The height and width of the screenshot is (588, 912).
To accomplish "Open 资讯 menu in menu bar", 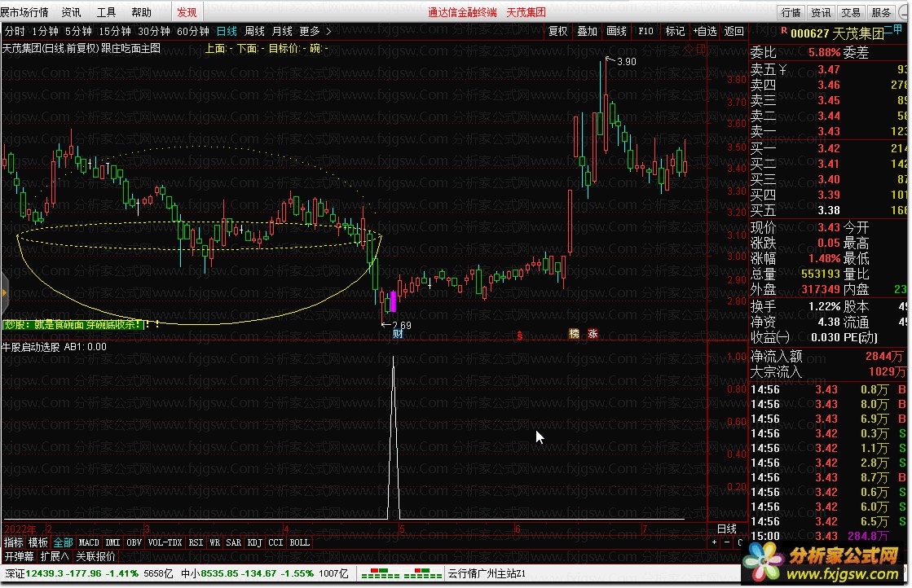I will pyautogui.click(x=71, y=12).
